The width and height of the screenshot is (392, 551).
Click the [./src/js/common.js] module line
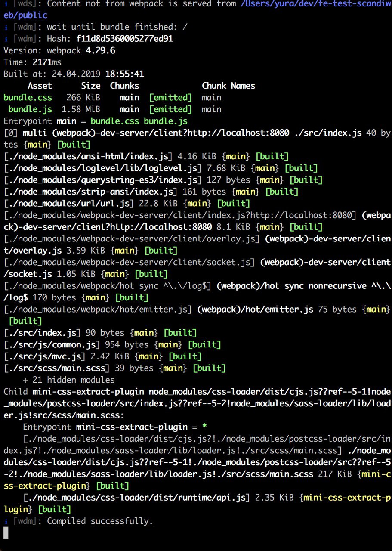click(112, 344)
